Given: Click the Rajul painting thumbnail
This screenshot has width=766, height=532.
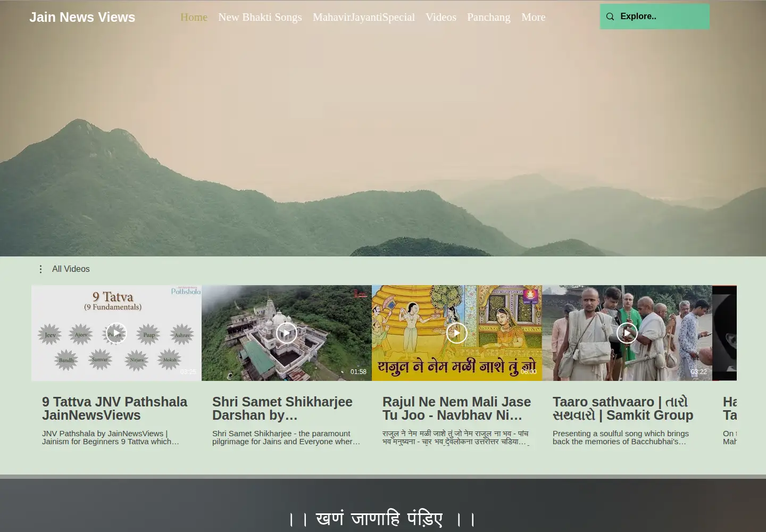Looking at the screenshot, I should (457, 333).
